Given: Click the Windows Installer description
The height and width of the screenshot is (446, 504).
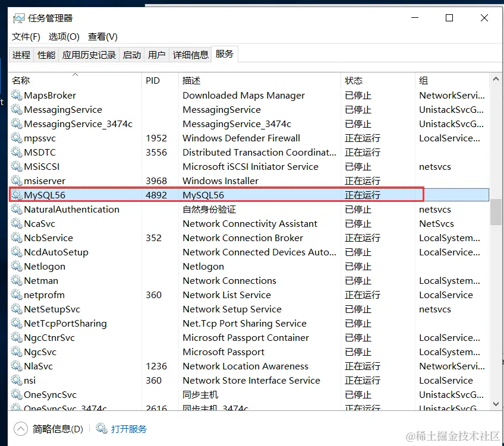Looking at the screenshot, I should pos(220,181).
